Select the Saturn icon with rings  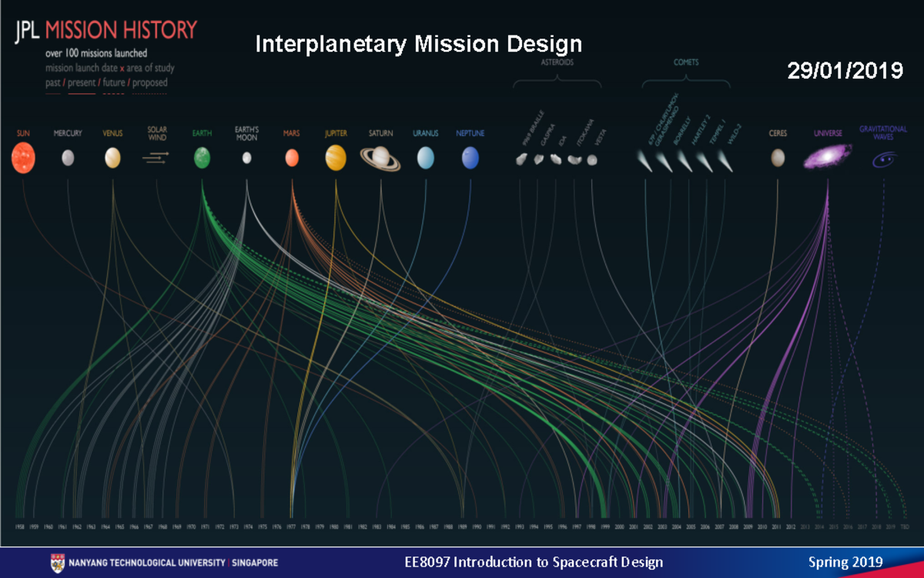point(381,158)
